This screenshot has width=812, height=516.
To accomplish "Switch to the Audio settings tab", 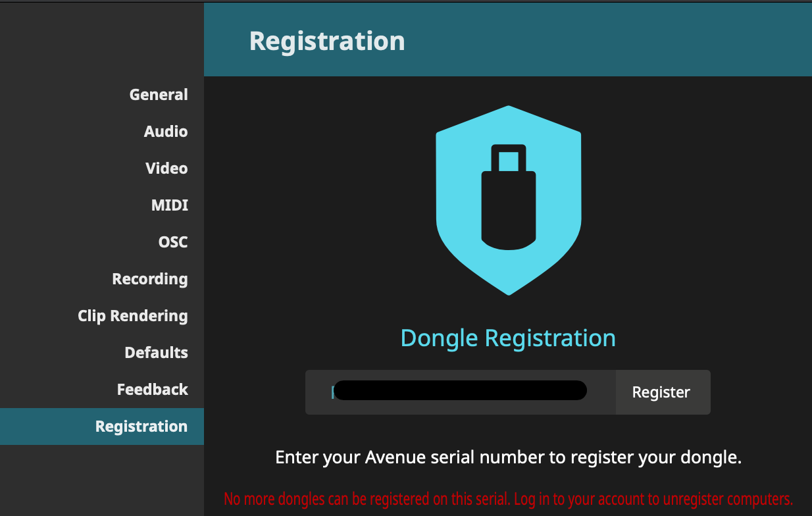I will pyautogui.click(x=166, y=132).
